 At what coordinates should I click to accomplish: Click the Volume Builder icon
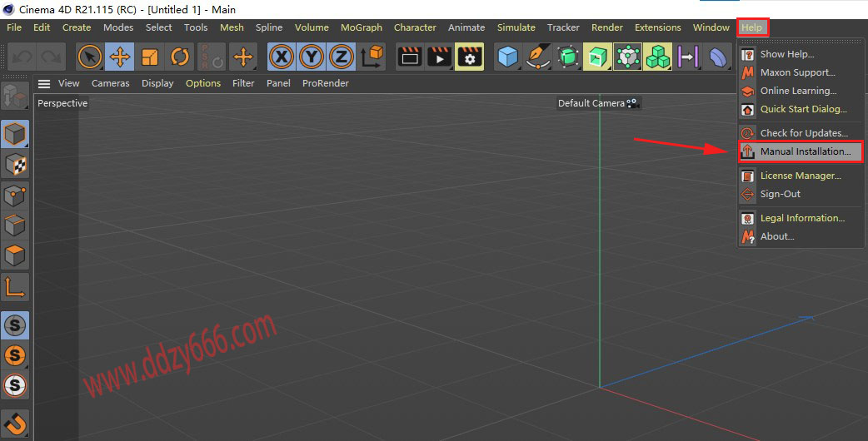pyautogui.click(x=627, y=57)
